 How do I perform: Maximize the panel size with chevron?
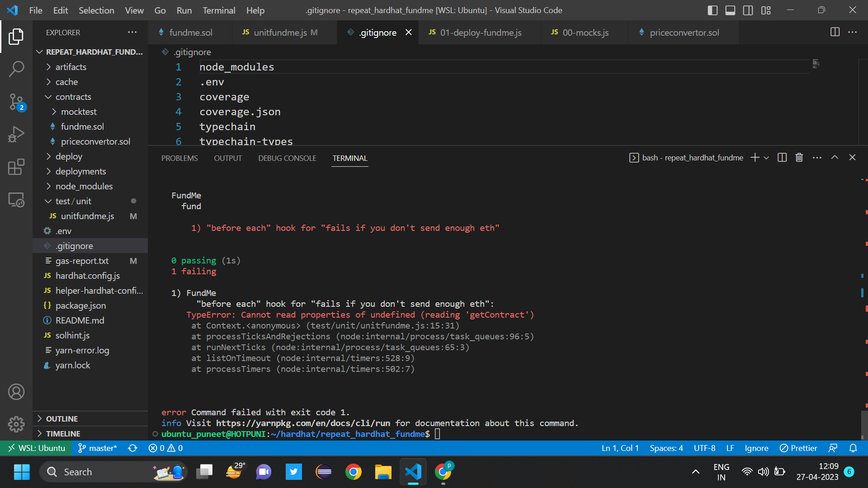coord(835,157)
